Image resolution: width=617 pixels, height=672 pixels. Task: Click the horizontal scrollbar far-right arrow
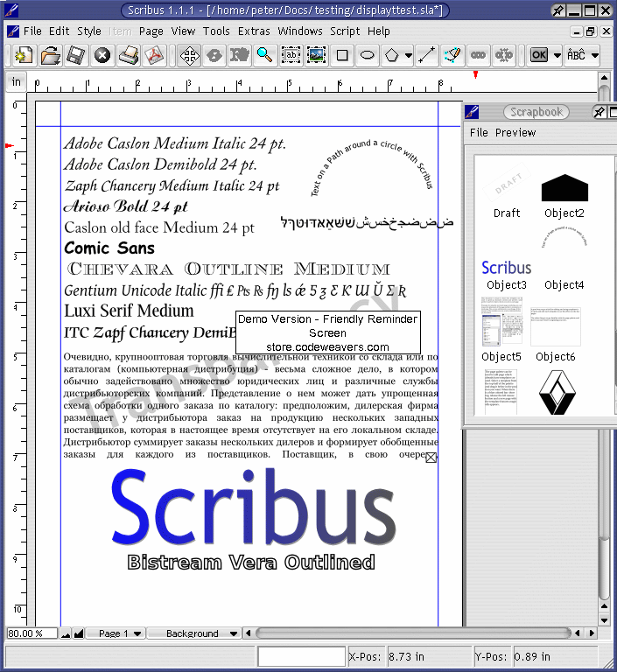pos(592,633)
